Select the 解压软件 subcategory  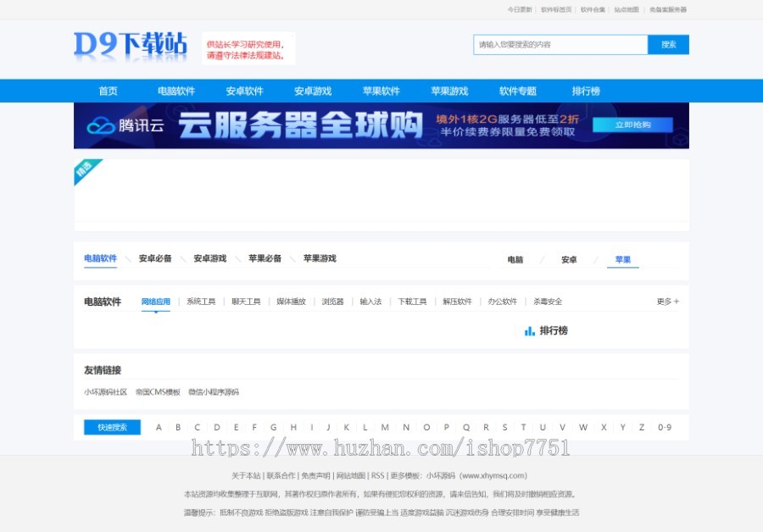[458, 302]
